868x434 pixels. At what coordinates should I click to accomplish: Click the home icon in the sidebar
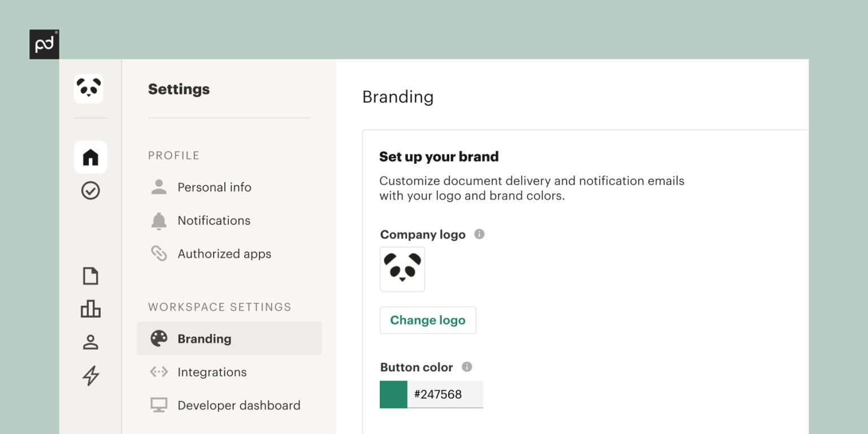(90, 157)
